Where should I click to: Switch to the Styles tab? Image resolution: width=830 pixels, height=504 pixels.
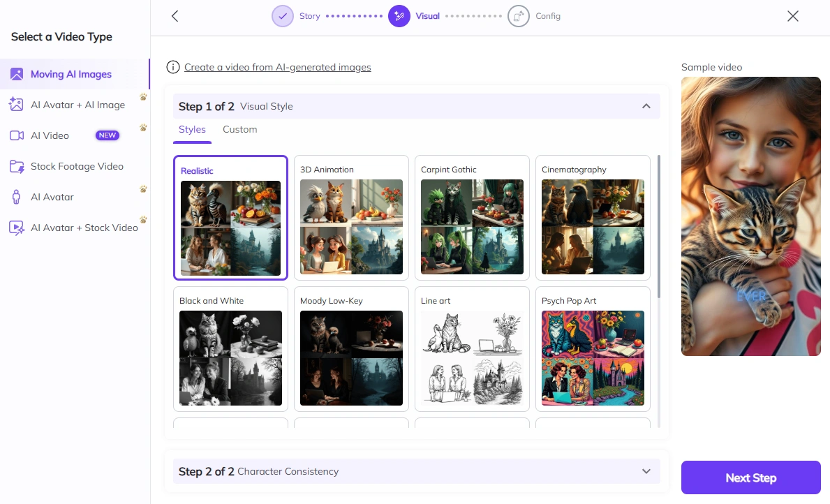(192, 130)
